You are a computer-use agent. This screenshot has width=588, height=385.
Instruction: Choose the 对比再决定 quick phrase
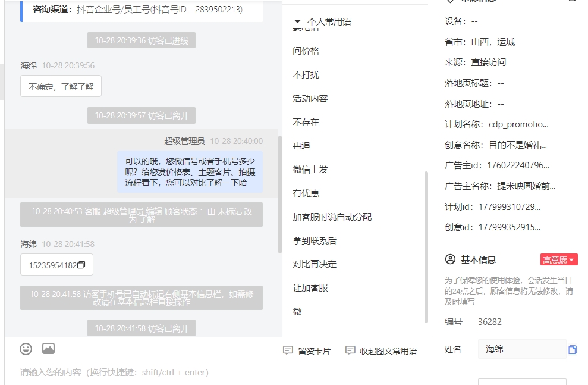pyautogui.click(x=315, y=264)
